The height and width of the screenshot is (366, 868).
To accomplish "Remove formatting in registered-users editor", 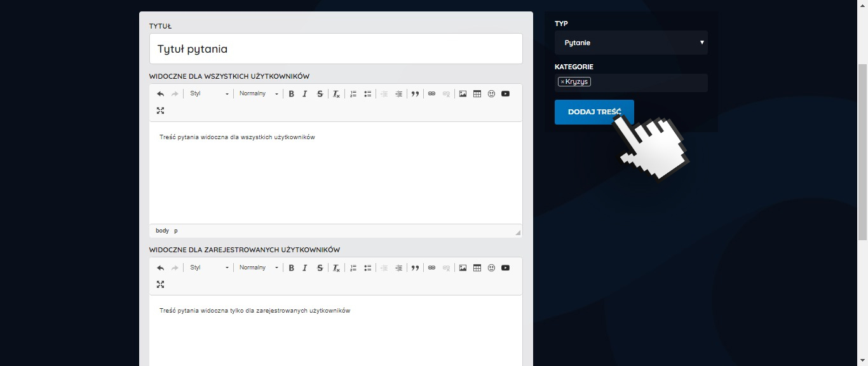I will [x=337, y=268].
